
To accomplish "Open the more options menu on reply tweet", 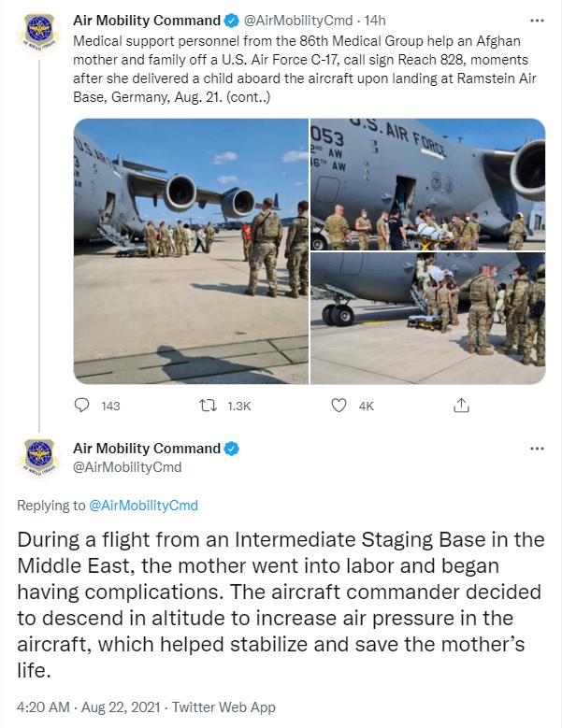I will (537, 449).
